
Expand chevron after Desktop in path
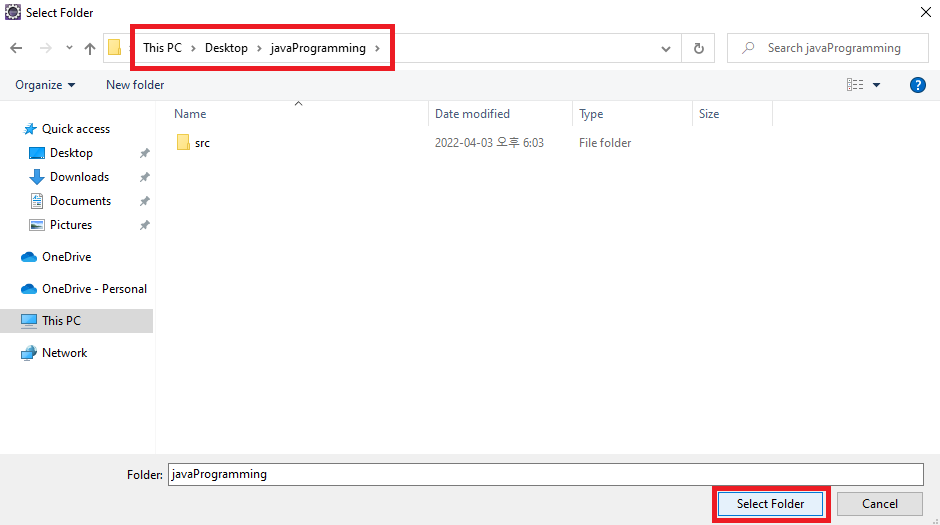(260, 48)
